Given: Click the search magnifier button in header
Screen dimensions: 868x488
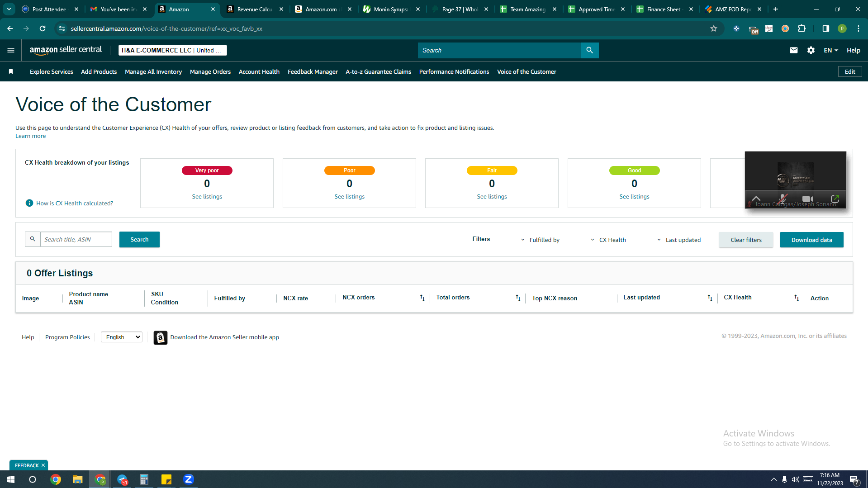Looking at the screenshot, I should click(x=589, y=50).
